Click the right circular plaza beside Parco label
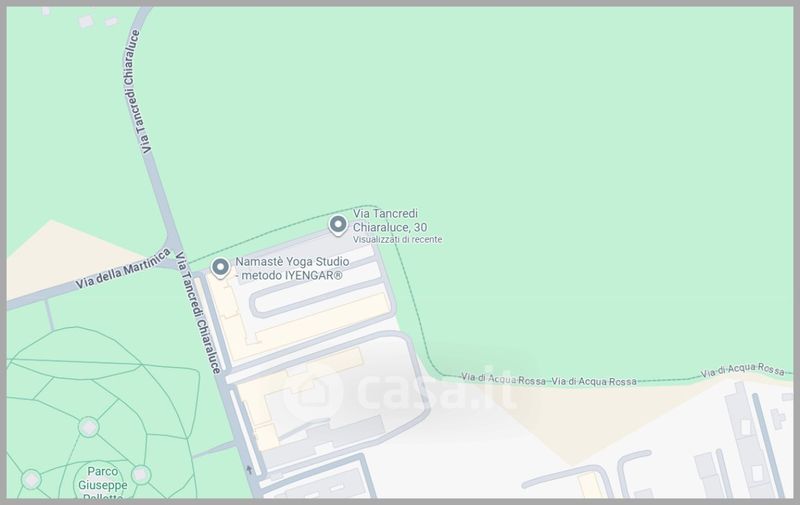Viewport: 800px width, 505px height. pos(141,475)
